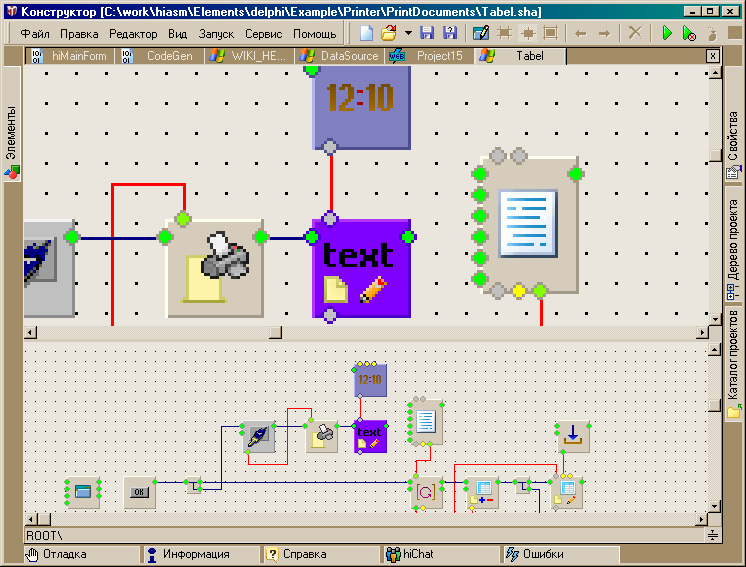This screenshot has width=746, height=567.
Task: Close the current Tabel document tab
Action: [x=712, y=56]
